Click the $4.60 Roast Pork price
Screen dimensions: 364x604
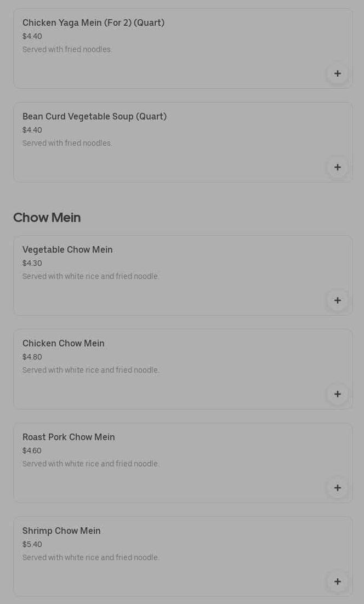(x=32, y=451)
